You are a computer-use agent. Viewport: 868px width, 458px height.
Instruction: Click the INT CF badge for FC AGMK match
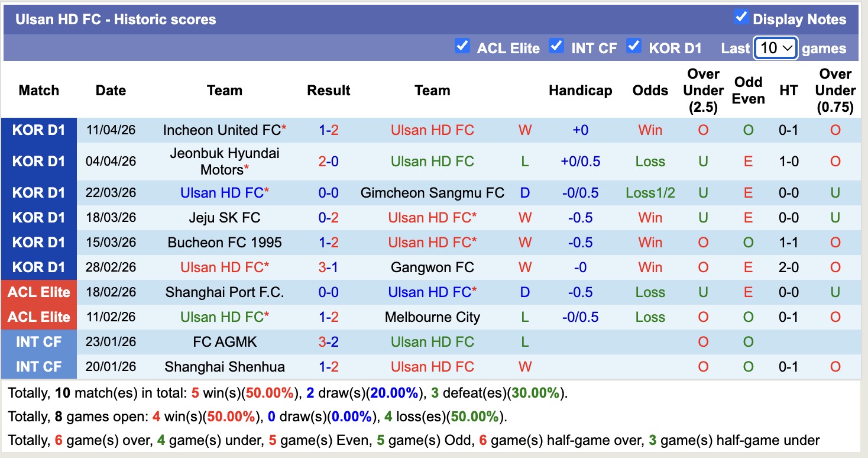pyautogui.click(x=38, y=341)
